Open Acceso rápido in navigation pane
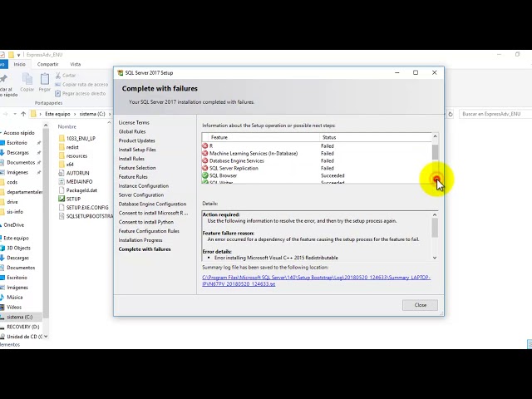The width and height of the screenshot is (532, 399). 18,133
